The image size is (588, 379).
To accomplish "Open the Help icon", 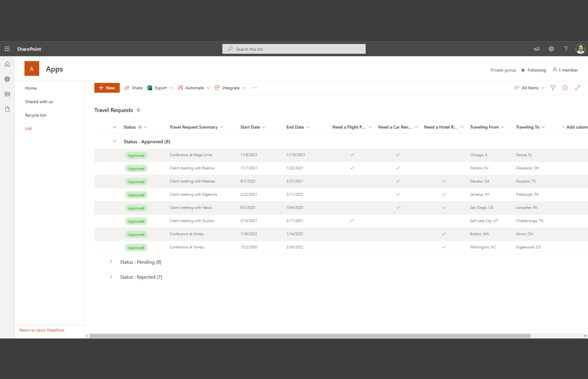I will point(565,49).
